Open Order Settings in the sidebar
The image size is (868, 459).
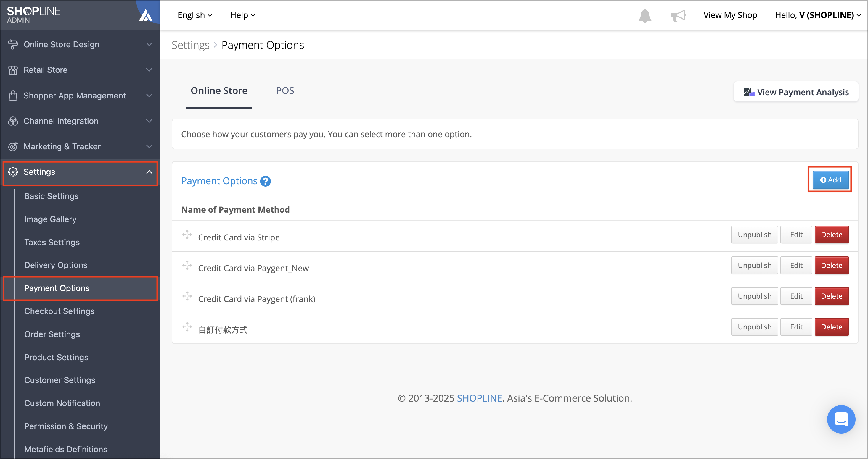[52, 334]
